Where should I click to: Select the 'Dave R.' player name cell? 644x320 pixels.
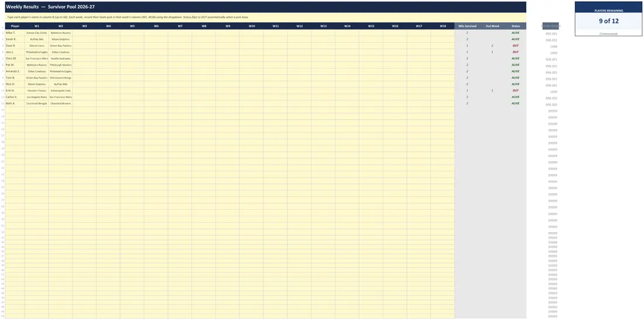pyautogui.click(x=15, y=46)
